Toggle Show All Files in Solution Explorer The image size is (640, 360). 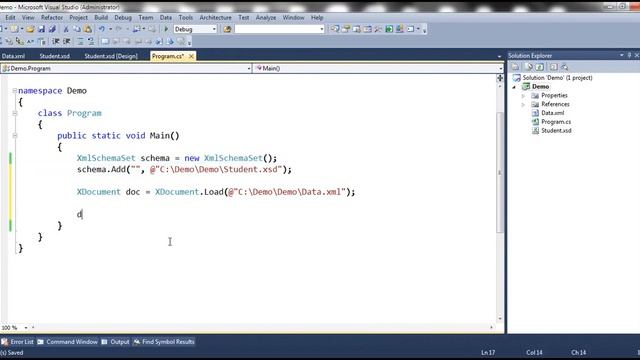pyautogui.click(x=529, y=67)
